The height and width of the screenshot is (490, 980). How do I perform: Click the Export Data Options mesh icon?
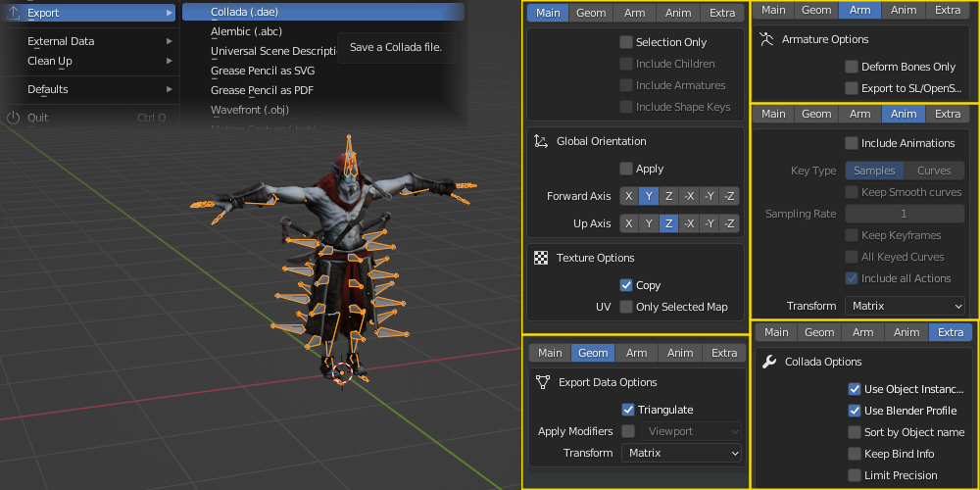click(543, 382)
